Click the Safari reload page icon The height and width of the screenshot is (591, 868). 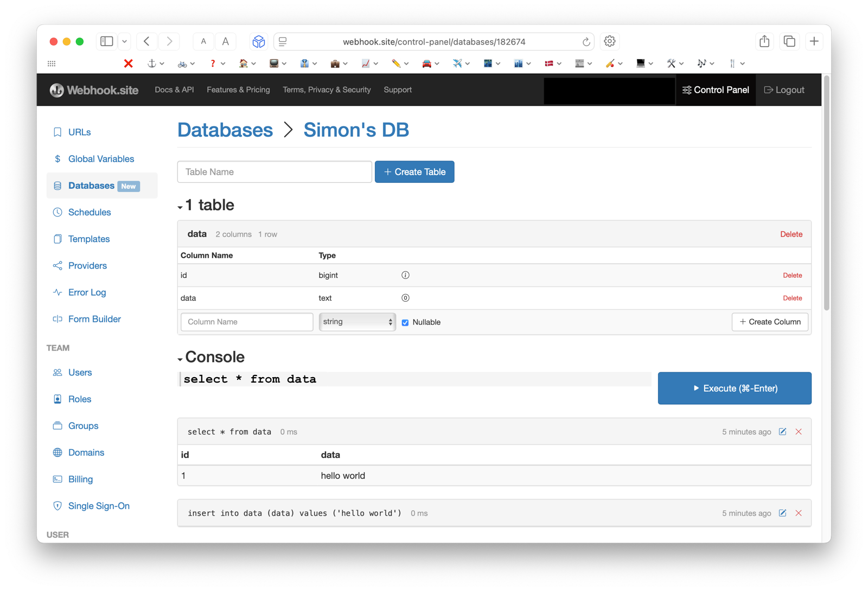coord(586,42)
